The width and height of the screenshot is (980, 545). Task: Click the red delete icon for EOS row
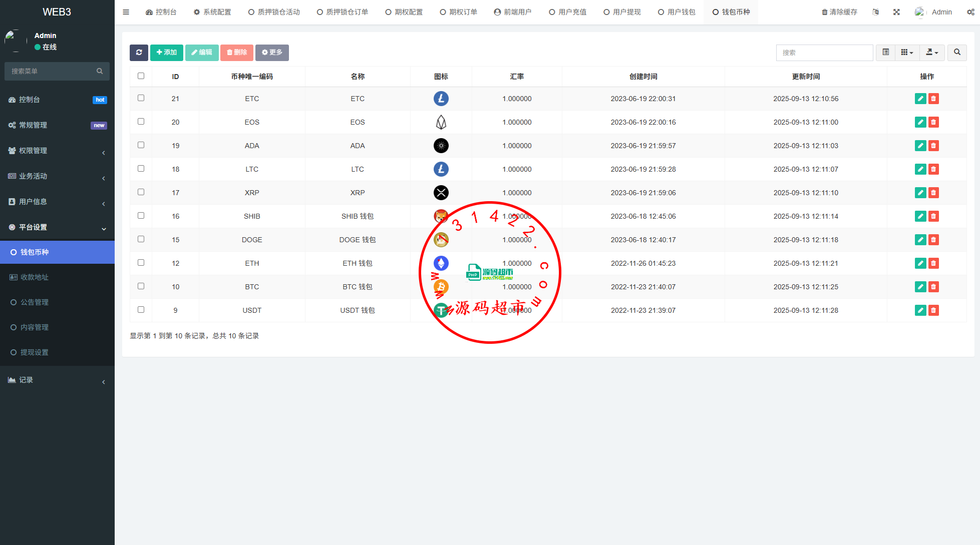[933, 122]
